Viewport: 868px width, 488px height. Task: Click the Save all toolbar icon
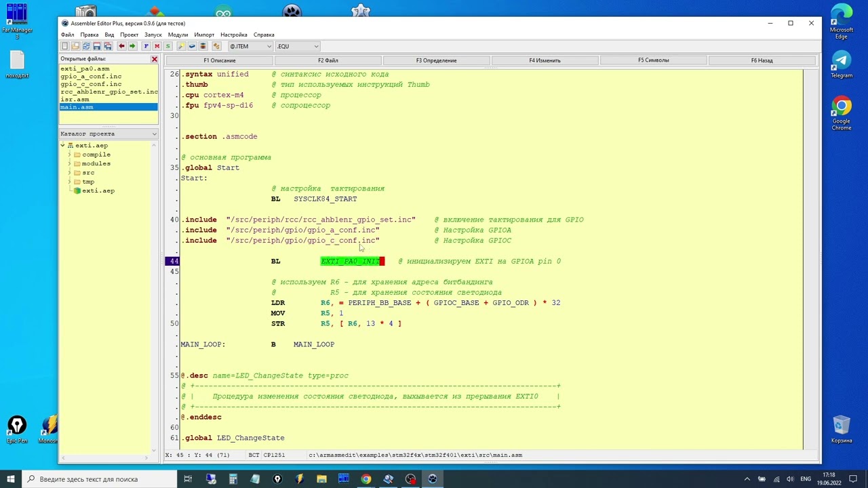tap(108, 46)
